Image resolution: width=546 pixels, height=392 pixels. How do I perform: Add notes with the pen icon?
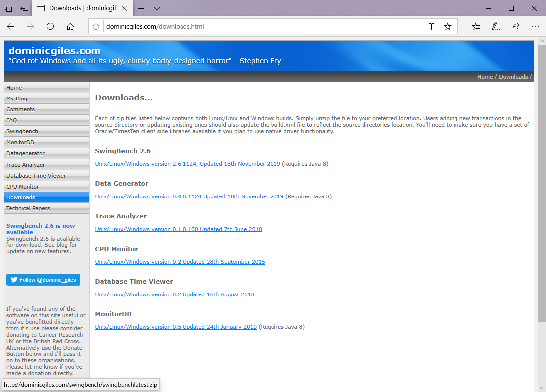tap(495, 26)
